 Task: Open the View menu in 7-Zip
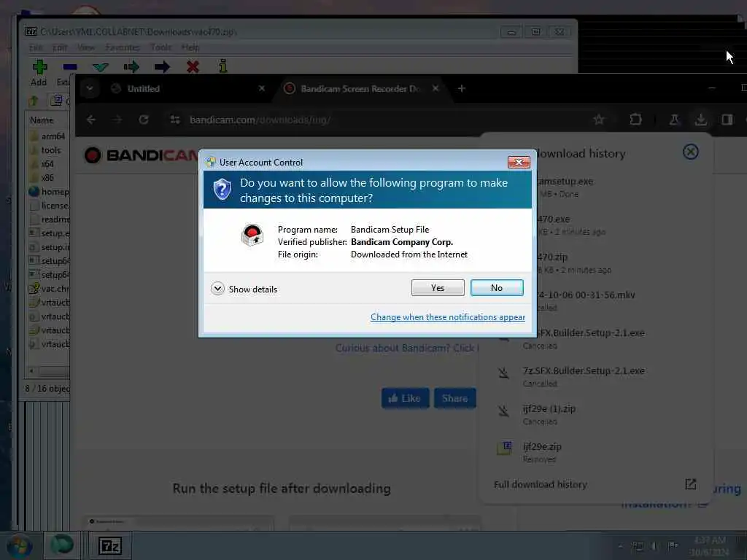[x=86, y=47]
